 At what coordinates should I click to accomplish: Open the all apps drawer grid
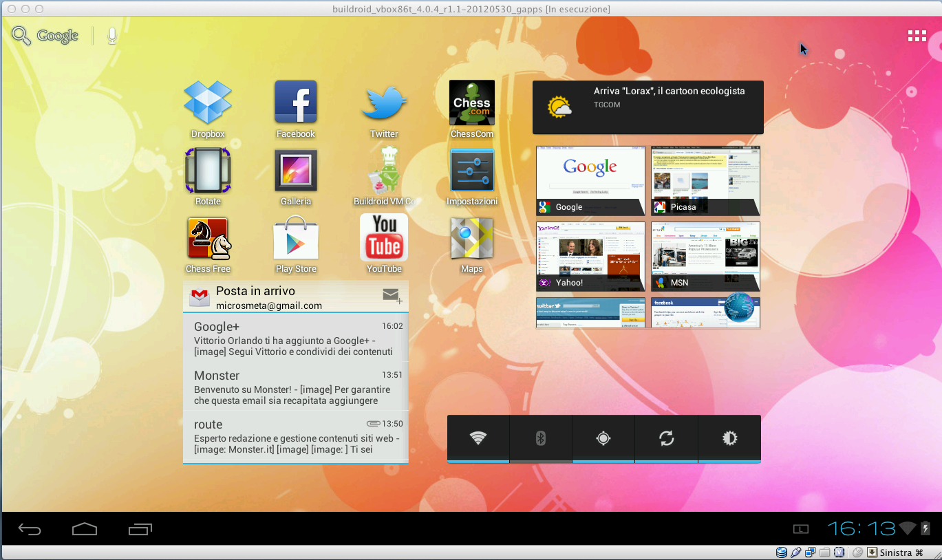tap(917, 36)
